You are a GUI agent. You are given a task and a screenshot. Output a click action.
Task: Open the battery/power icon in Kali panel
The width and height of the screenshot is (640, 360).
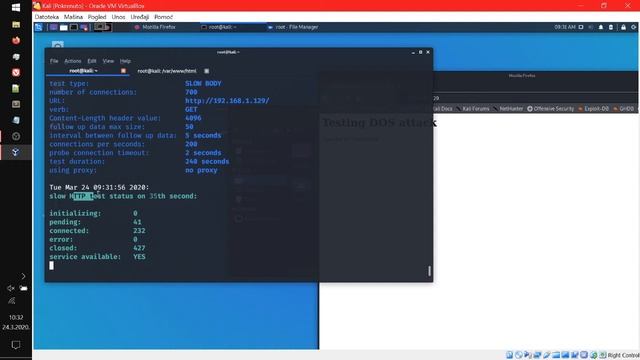611,27
